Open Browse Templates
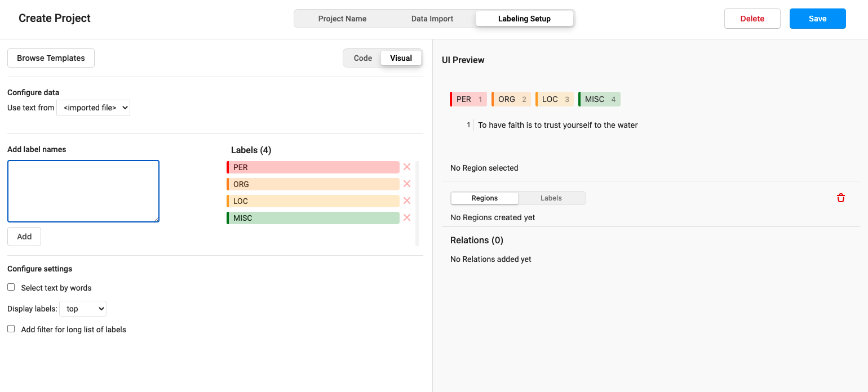868x392 pixels. pos(51,58)
